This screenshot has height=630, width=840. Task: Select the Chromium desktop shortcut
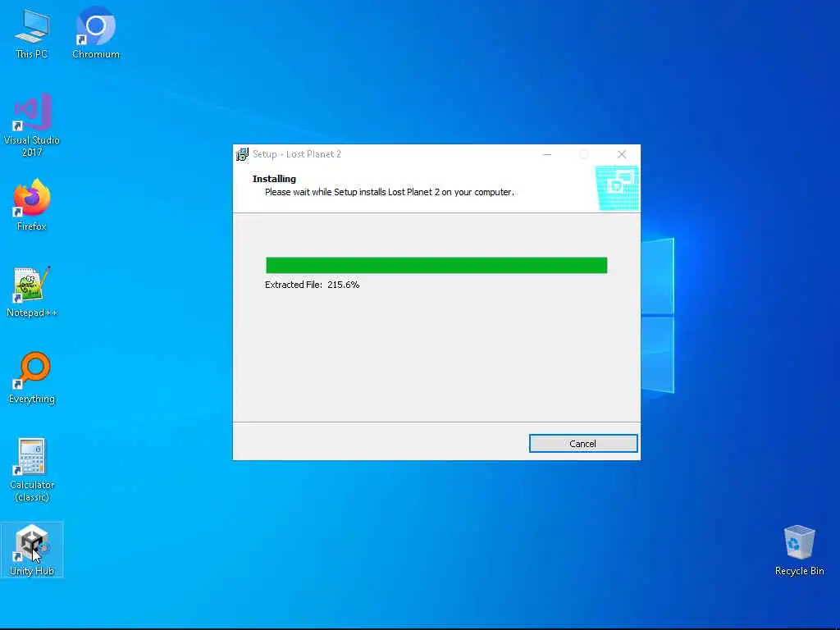pos(96,33)
